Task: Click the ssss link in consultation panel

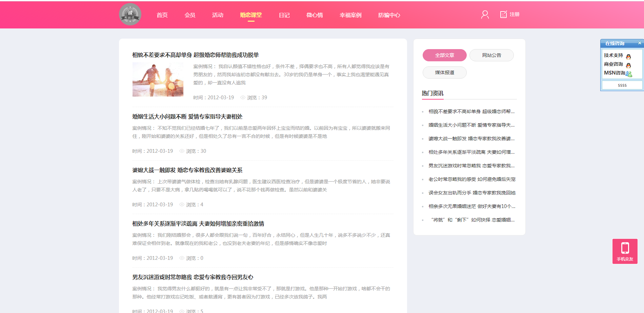Action: click(x=622, y=85)
